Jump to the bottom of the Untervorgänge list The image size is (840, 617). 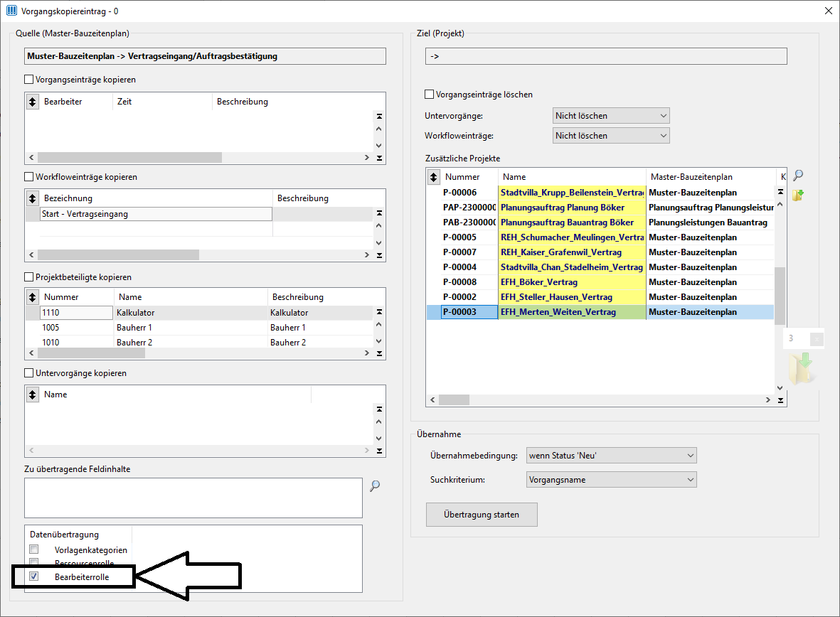tap(379, 451)
